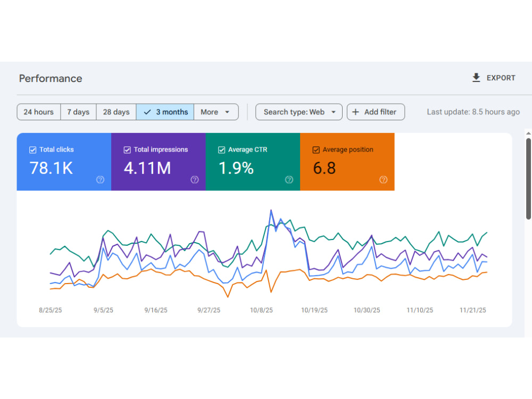Image resolution: width=532 pixels, height=399 pixels.
Task: Click the 9/27/25 axis date label
Action: click(x=209, y=310)
